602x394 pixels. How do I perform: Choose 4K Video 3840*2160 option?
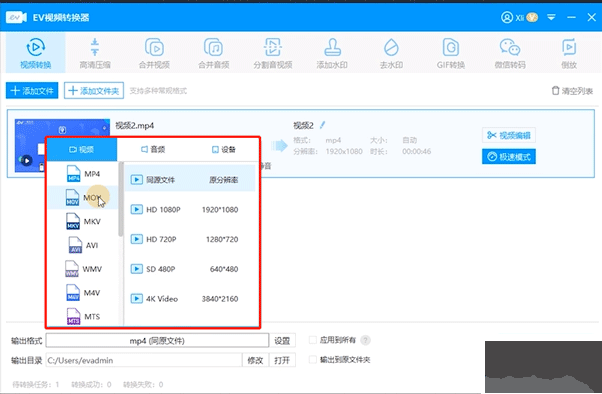190,299
